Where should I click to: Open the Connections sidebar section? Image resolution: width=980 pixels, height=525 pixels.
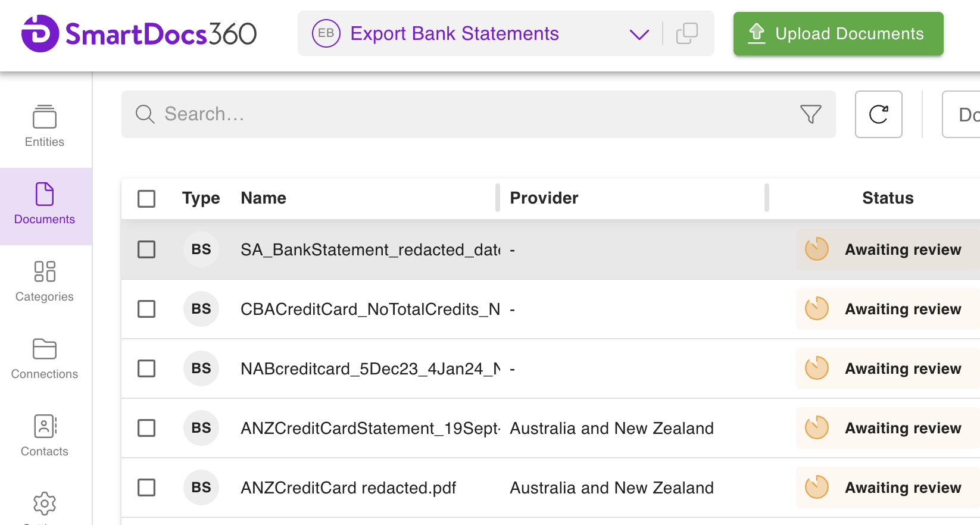point(45,358)
